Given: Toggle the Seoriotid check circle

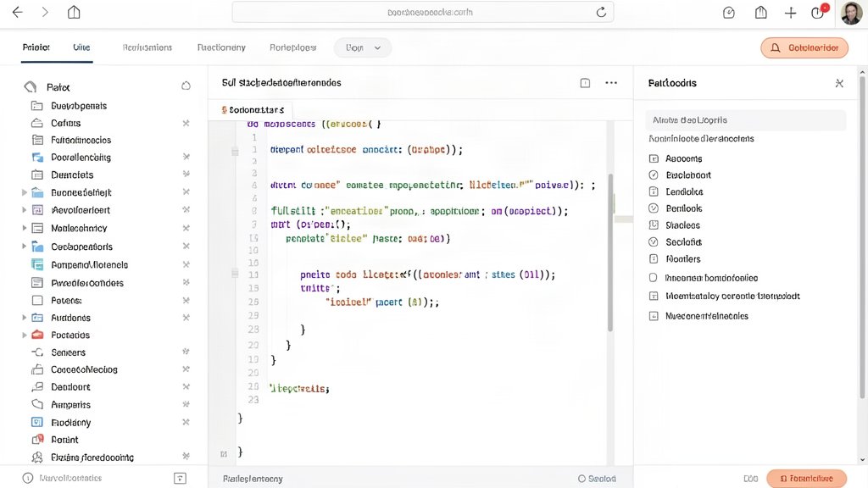Looking at the screenshot, I should click(654, 242).
